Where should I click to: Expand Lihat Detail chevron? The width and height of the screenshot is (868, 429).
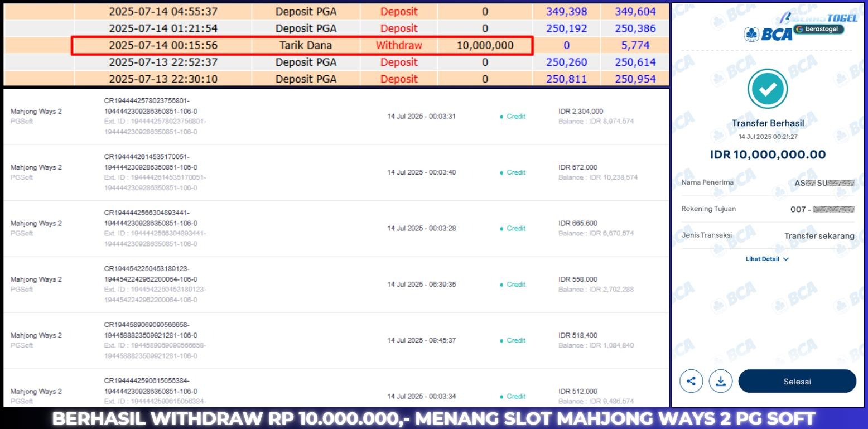click(x=786, y=259)
